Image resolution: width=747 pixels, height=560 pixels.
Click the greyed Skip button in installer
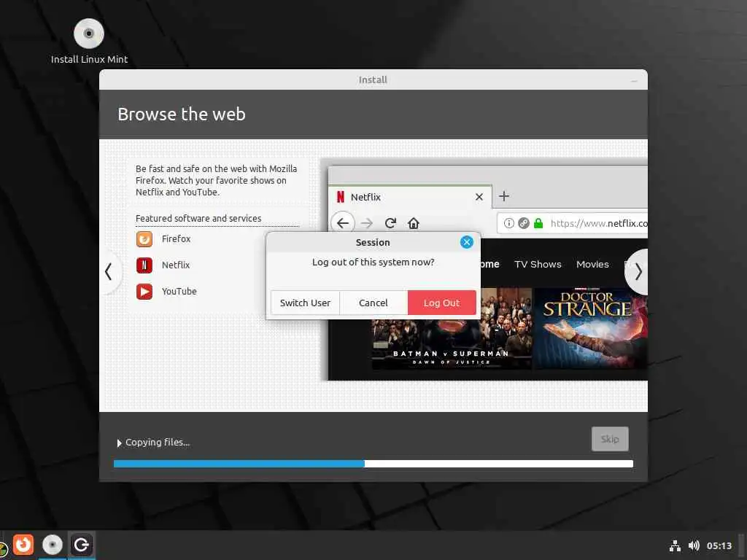pos(610,439)
